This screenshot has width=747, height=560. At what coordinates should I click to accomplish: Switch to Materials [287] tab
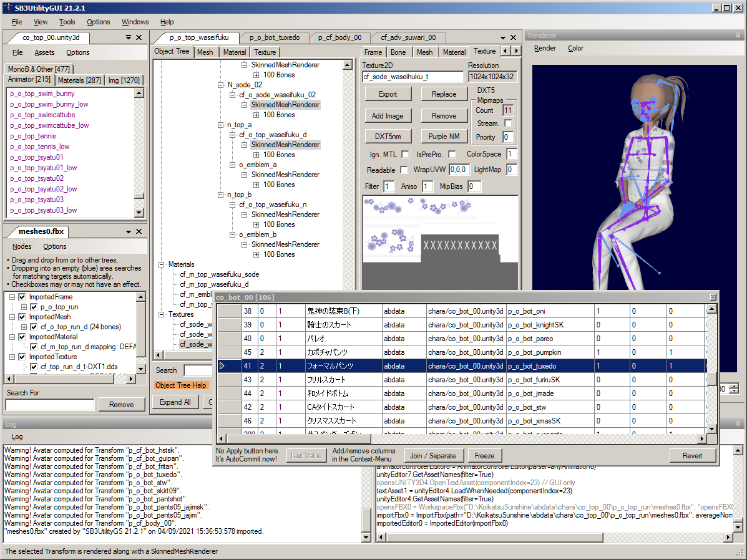pos(79,80)
